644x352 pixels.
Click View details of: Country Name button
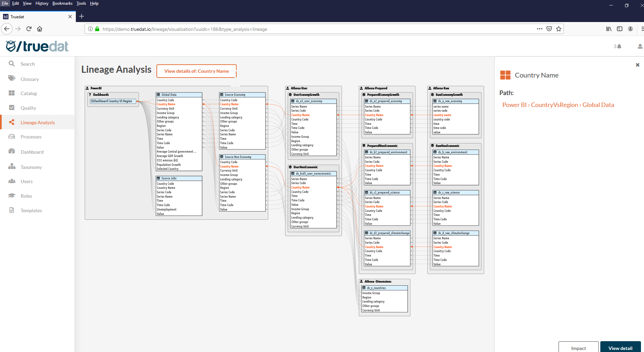[196, 71]
